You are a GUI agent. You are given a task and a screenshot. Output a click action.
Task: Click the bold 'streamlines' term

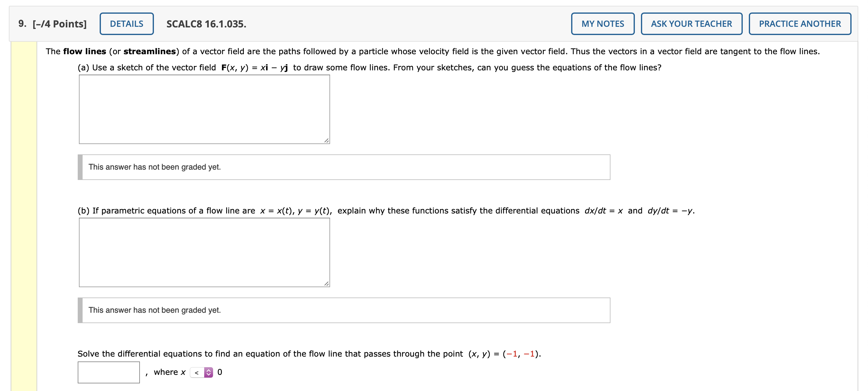pyautogui.click(x=150, y=51)
